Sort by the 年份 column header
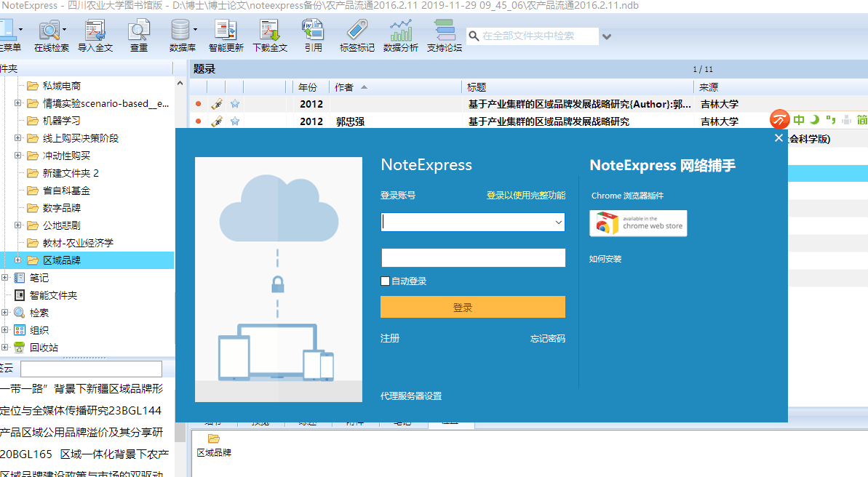The image size is (868, 477). (308, 87)
